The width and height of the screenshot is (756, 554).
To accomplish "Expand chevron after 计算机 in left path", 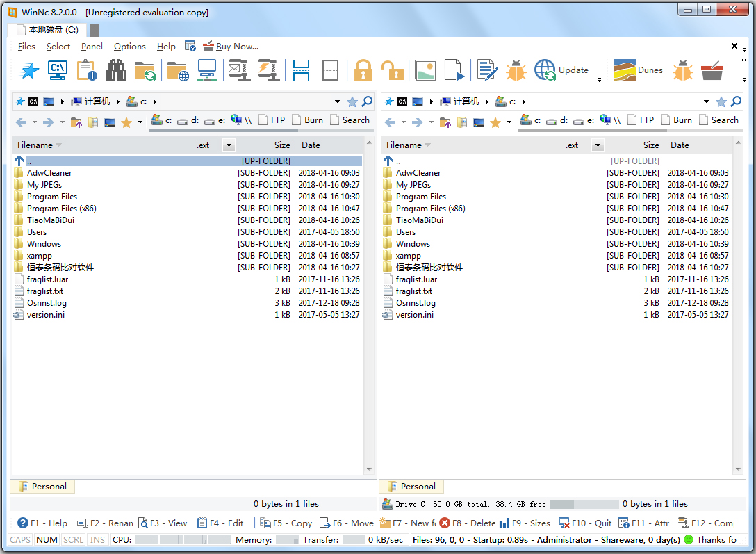I will 117,101.
